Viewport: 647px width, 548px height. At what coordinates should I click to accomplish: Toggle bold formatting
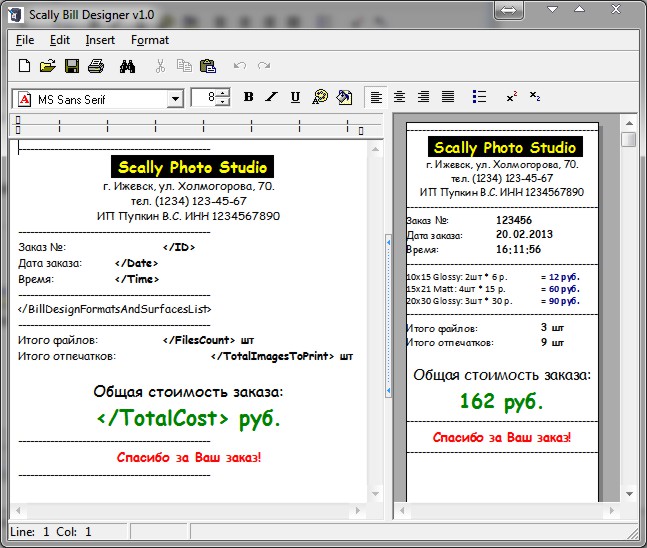point(248,97)
